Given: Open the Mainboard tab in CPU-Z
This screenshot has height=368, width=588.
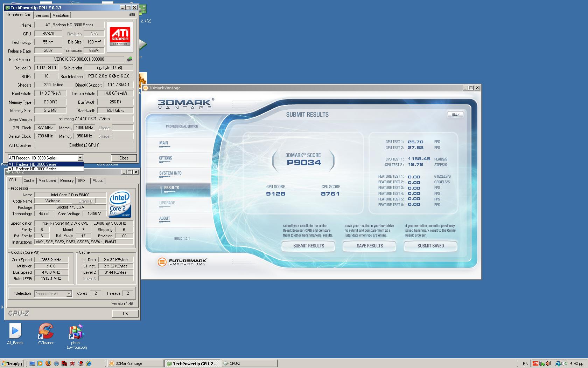Looking at the screenshot, I should 47,180.
